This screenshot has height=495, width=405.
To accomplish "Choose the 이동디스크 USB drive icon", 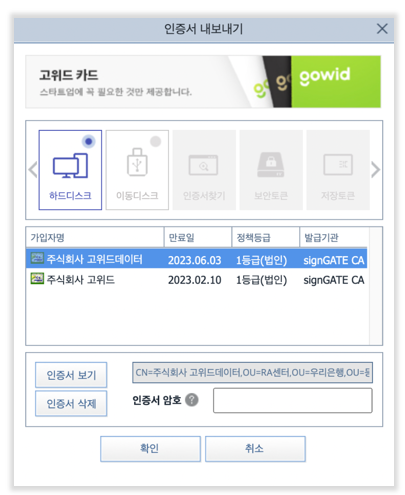I will [137, 162].
